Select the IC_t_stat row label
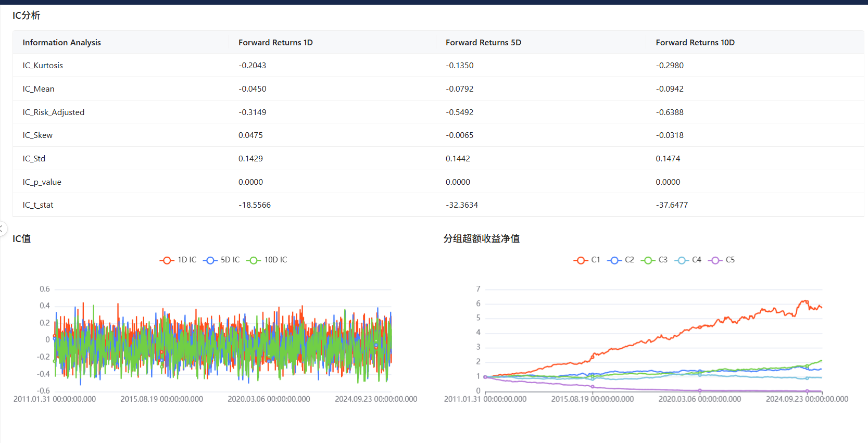This screenshot has height=443, width=868. click(38, 205)
